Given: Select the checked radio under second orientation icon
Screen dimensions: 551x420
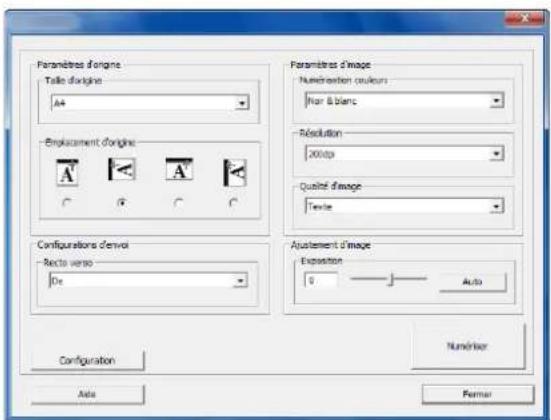Looking at the screenshot, I should click(x=122, y=203).
